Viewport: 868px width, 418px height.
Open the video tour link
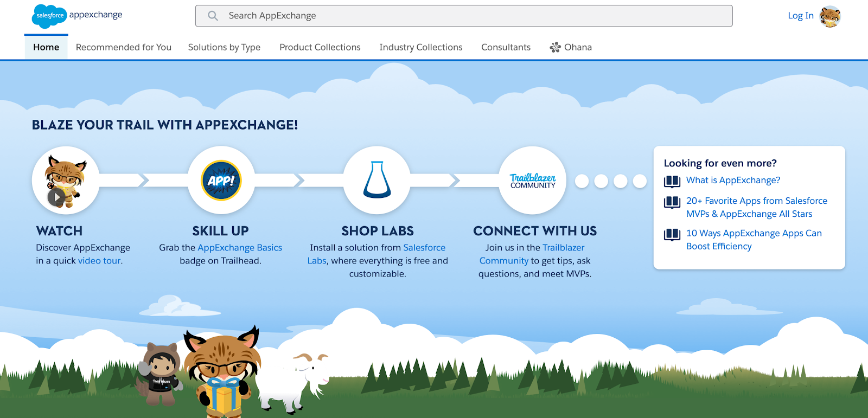point(99,261)
